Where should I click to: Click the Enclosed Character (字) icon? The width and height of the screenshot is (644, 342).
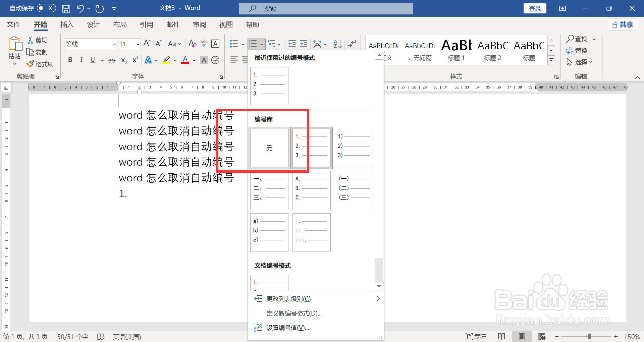tap(216, 60)
